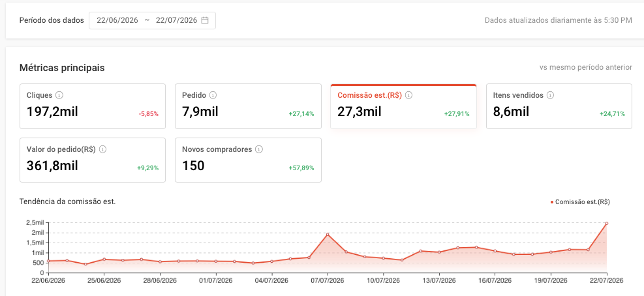
Task: Select the Pedido metric card
Action: click(248, 106)
